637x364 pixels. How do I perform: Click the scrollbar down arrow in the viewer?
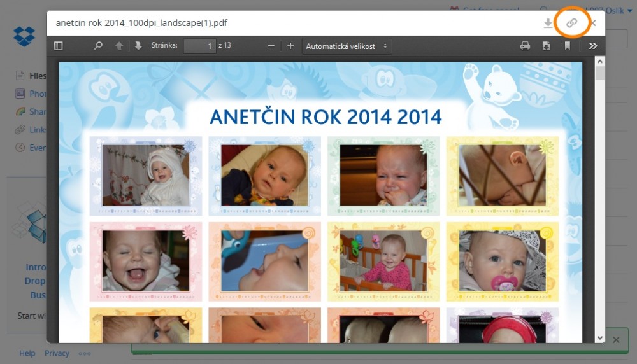point(599,337)
